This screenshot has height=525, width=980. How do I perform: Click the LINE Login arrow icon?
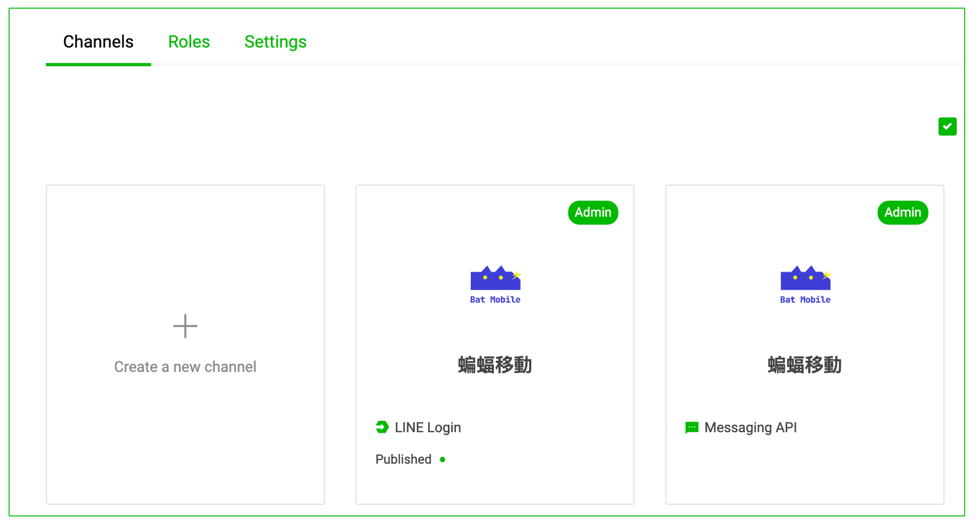point(382,427)
